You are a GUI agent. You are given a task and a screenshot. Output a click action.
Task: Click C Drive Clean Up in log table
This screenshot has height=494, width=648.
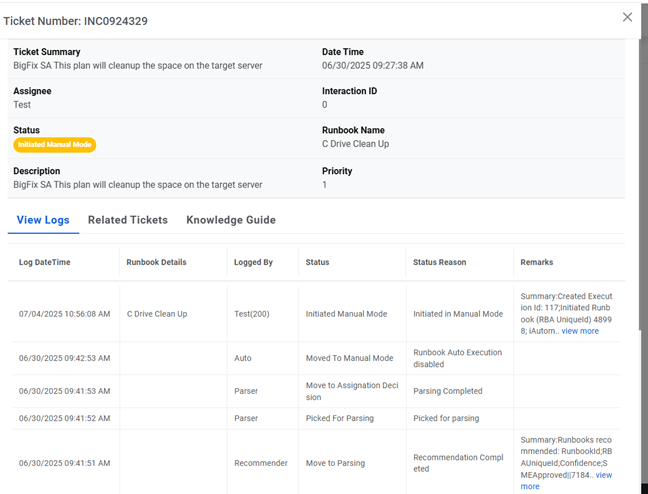[157, 314]
